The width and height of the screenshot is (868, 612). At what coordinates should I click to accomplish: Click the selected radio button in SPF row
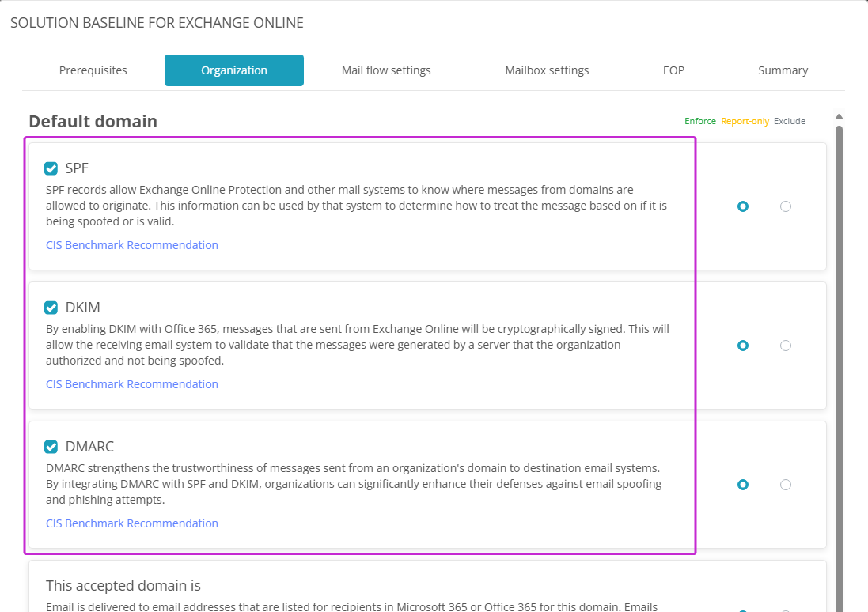point(742,206)
